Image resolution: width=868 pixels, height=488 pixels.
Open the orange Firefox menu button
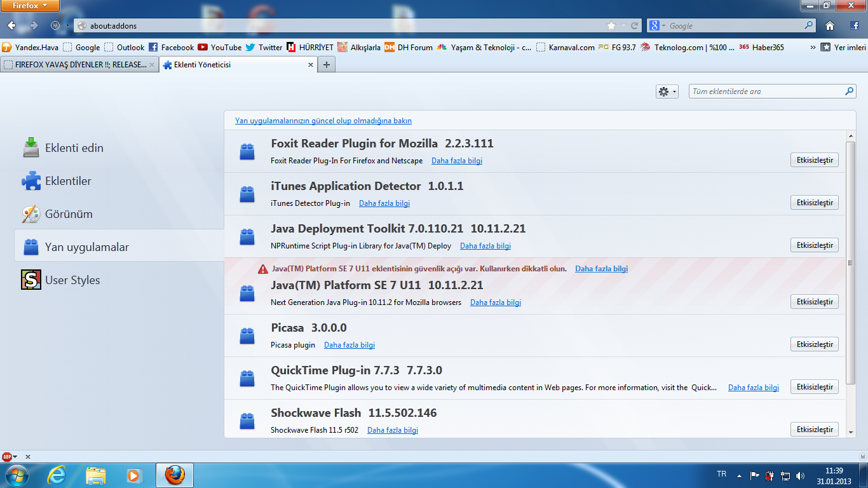[x=31, y=6]
